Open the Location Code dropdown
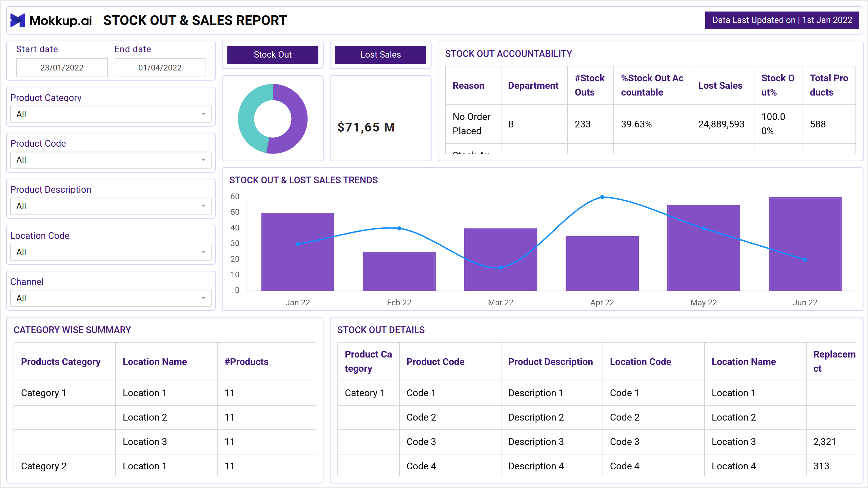The width and height of the screenshot is (868, 488). pyautogui.click(x=111, y=252)
